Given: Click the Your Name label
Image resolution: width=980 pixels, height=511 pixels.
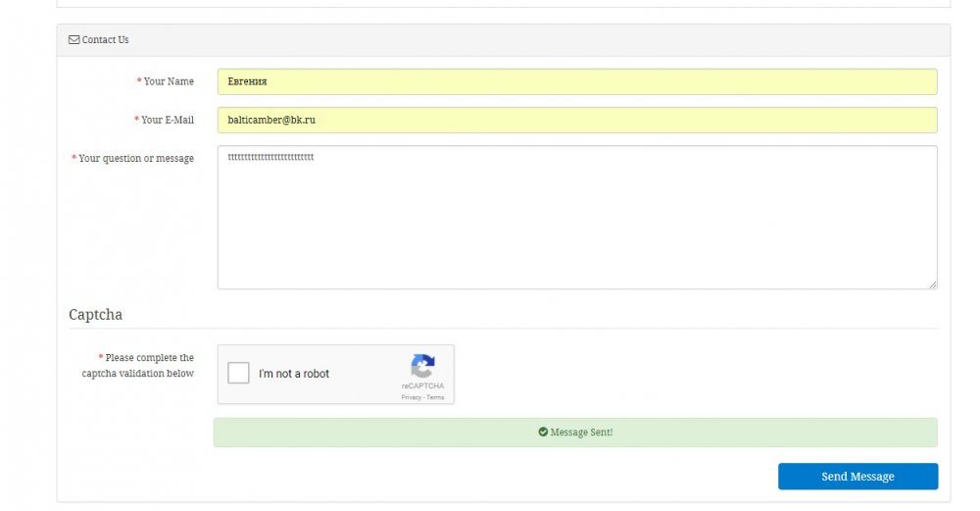Looking at the screenshot, I should coord(169,81).
